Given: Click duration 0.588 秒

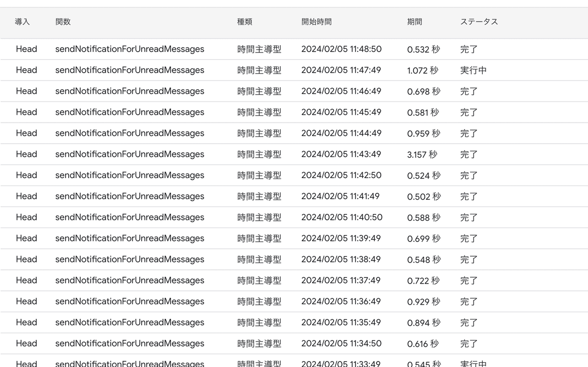Looking at the screenshot, I should coord(424,217).
